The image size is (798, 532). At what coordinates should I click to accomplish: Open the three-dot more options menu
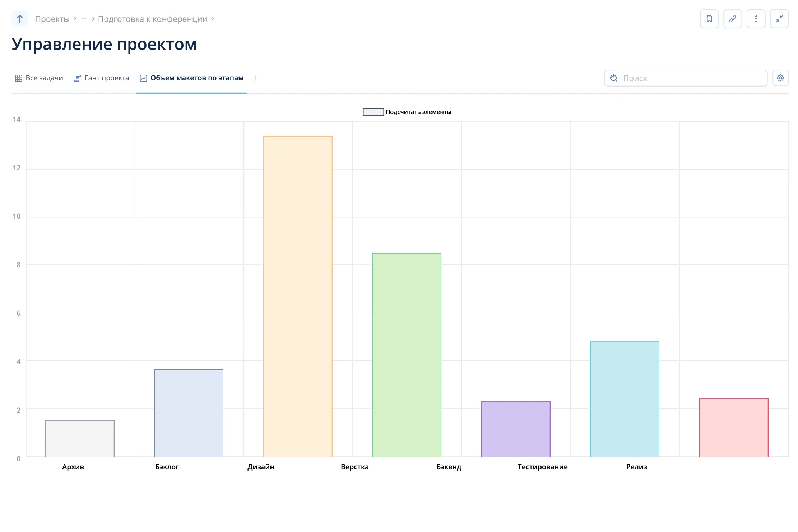pos(756,19)
